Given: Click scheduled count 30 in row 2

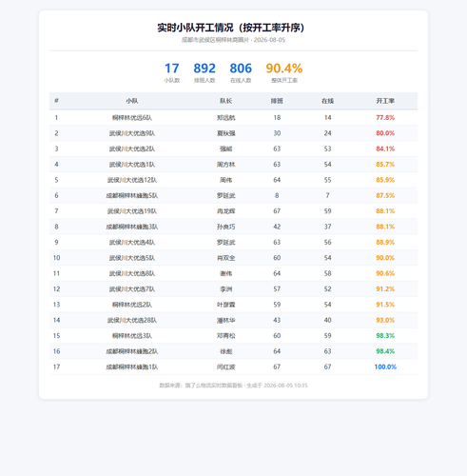Looking at the screenshot, I should pos(277,133).
